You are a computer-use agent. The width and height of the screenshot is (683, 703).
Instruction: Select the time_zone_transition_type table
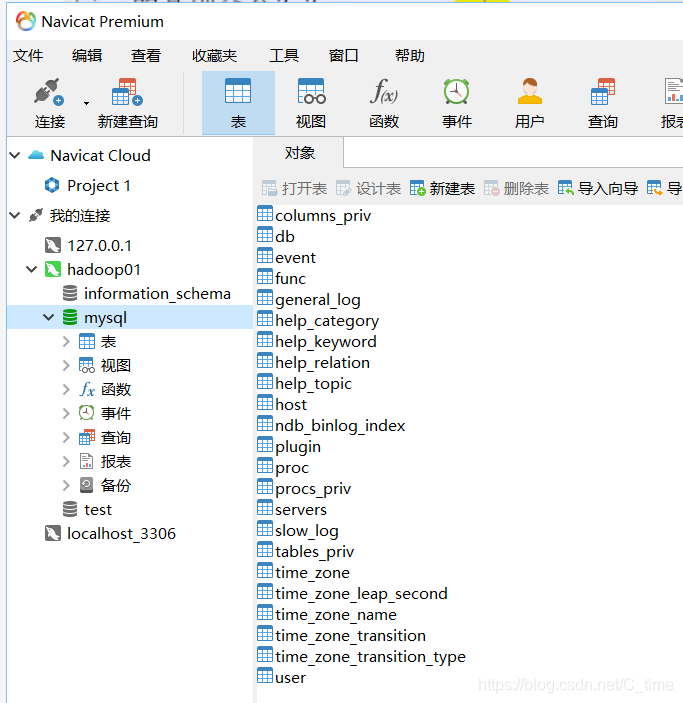point(370,657)
